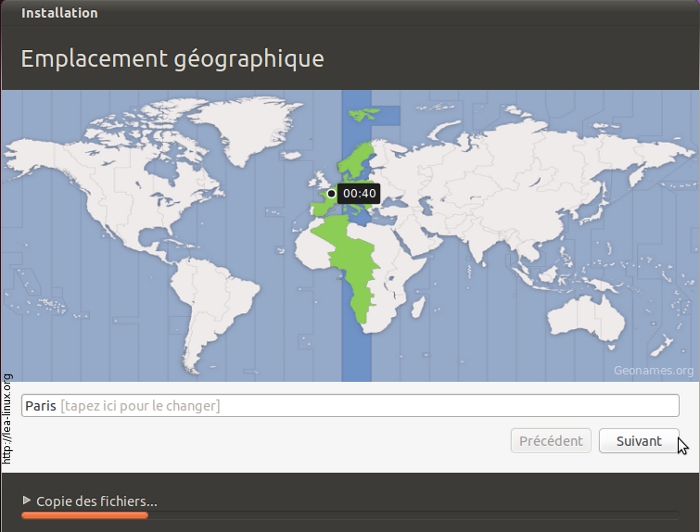Focus the Paris location text field
The width and height of the screenshot is (700, 532).
tap(350, 405)
